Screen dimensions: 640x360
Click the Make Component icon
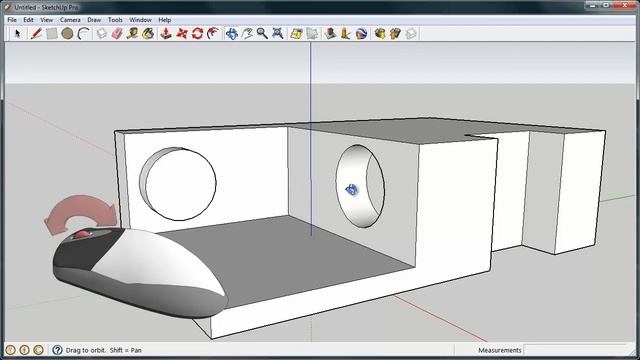click(102, 33)
